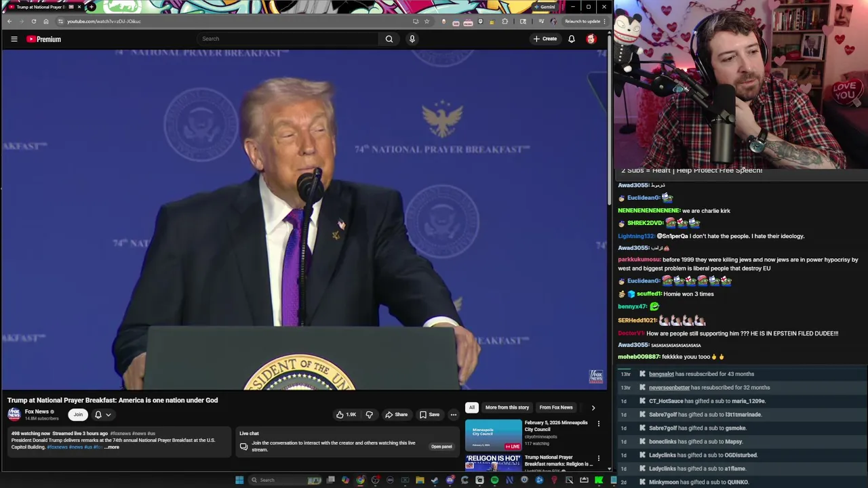Screen dimensions: 868x488
Task: Like the video showing 1.9K likes
Action: tap(346, 414)
